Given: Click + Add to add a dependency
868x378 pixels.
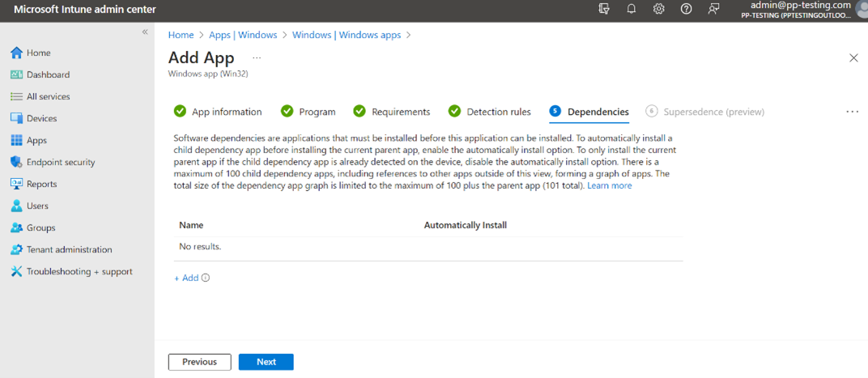Looking at the screenshot, I should tap(186, 278).
